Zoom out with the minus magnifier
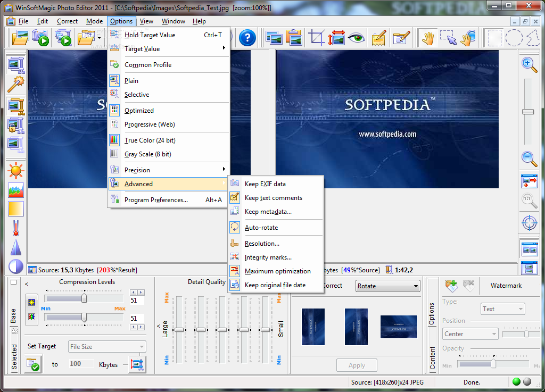Viewport: 545px width, 392px height. pos(529,159)
